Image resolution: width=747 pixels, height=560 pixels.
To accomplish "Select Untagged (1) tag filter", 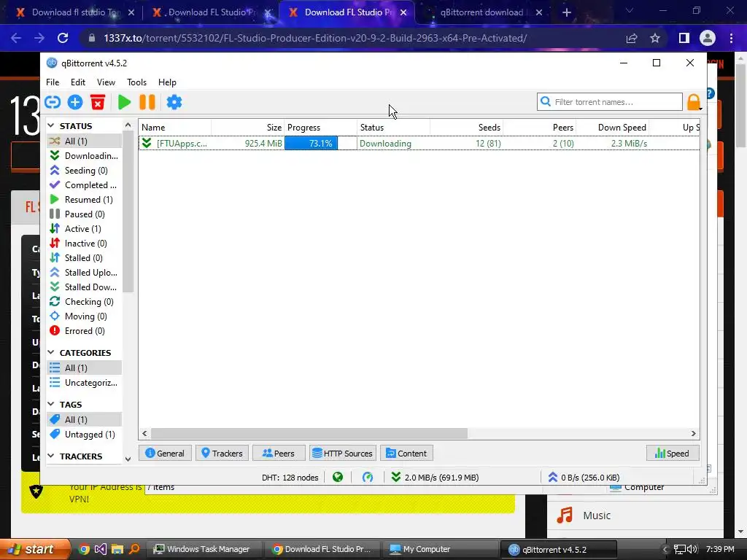I will click(85, 435).
